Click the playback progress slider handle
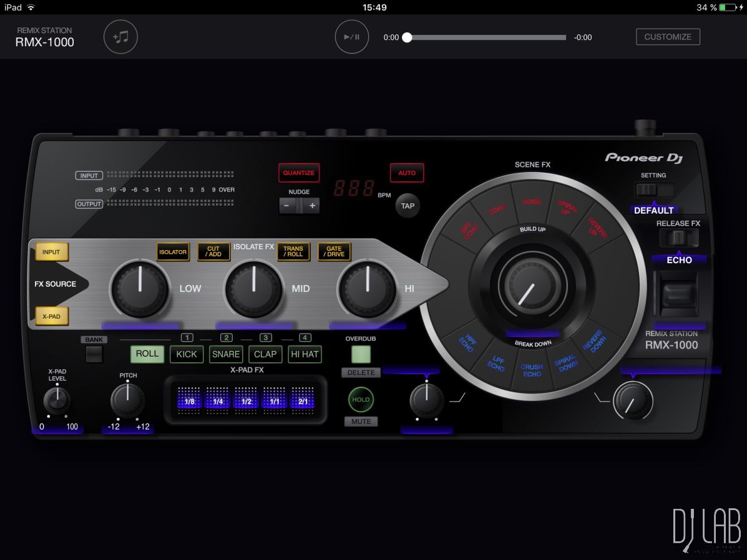The height and width of the screenshot is (560, 747). pos(408,37)
